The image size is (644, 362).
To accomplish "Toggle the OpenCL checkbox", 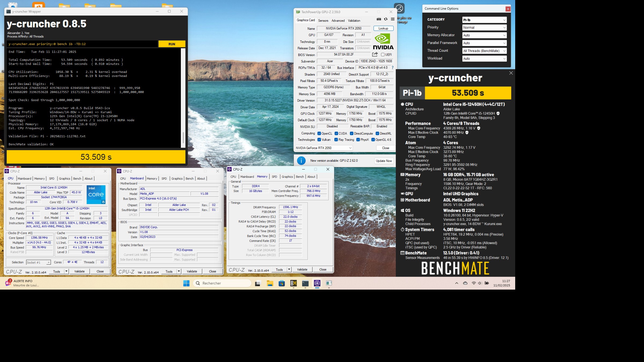I will (319, 134).
